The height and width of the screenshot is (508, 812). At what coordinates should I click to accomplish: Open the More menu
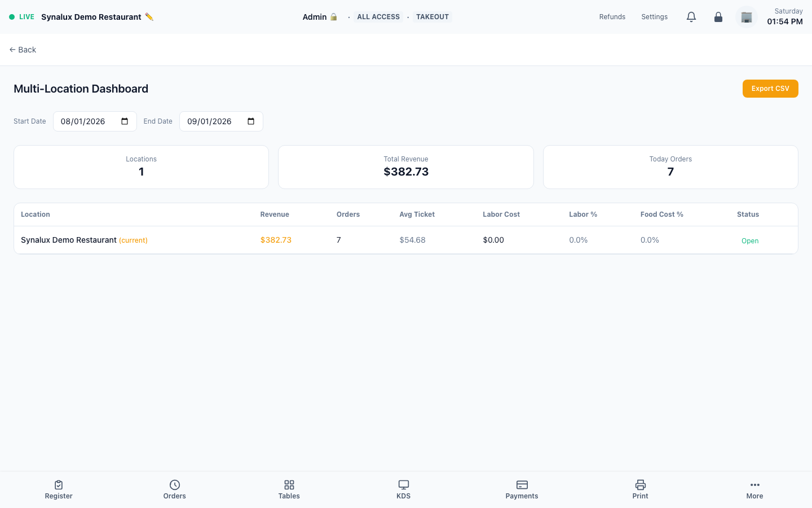click(755, 489)
